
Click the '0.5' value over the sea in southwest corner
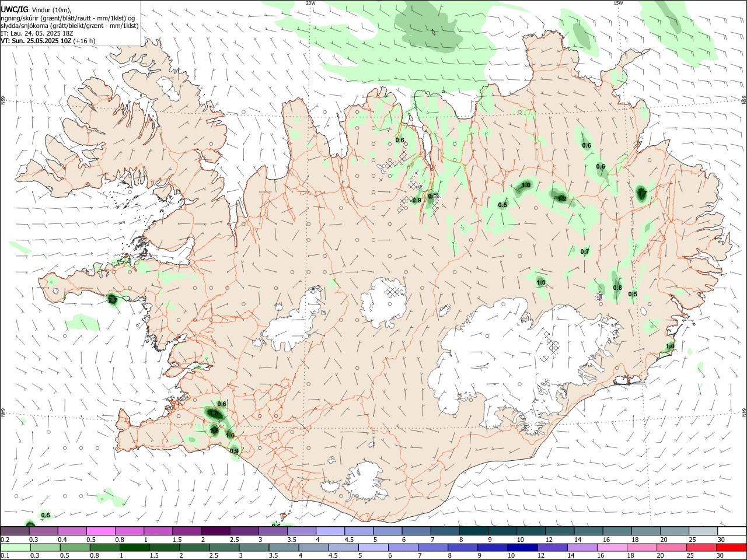[x=46, y=515]
